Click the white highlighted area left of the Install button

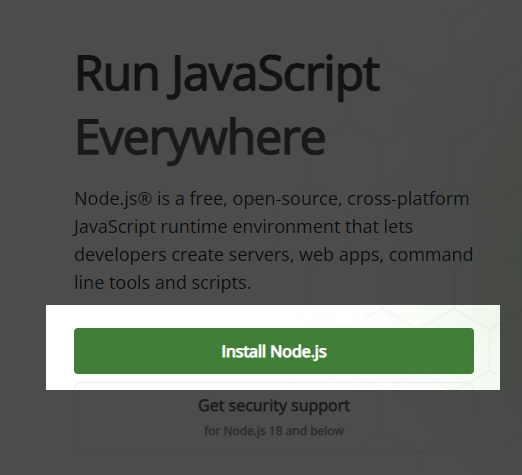coord(60,347)
